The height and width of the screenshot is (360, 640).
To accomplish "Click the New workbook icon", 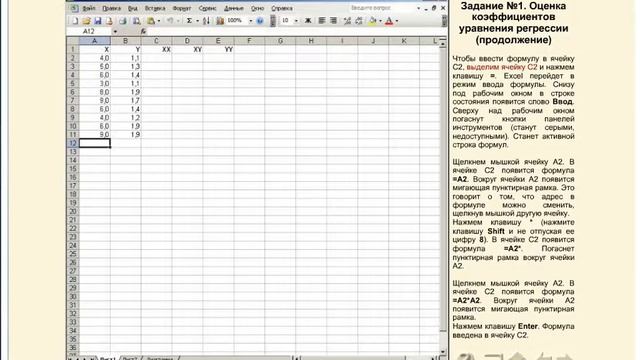I will coord(76,21).
